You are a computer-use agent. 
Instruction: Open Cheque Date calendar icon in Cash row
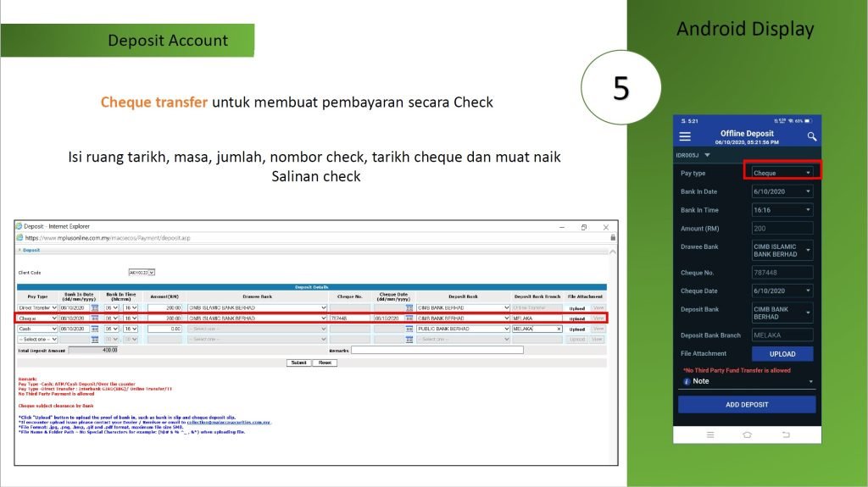(409, 329)
